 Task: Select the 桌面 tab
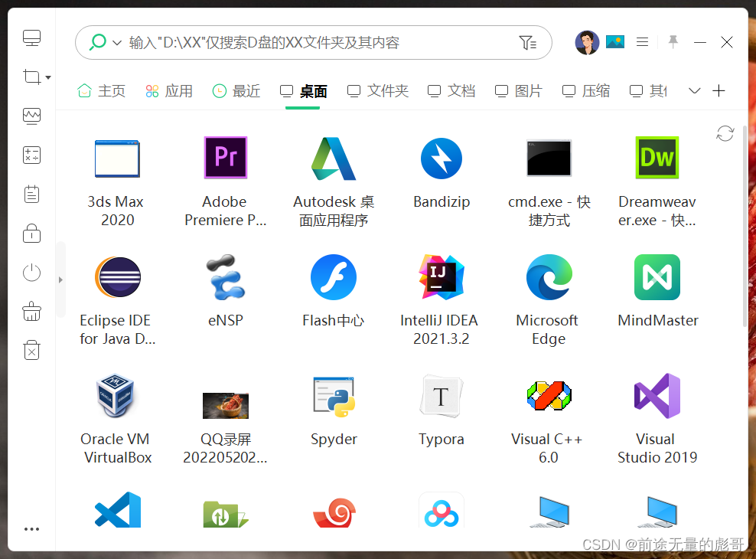304,90
